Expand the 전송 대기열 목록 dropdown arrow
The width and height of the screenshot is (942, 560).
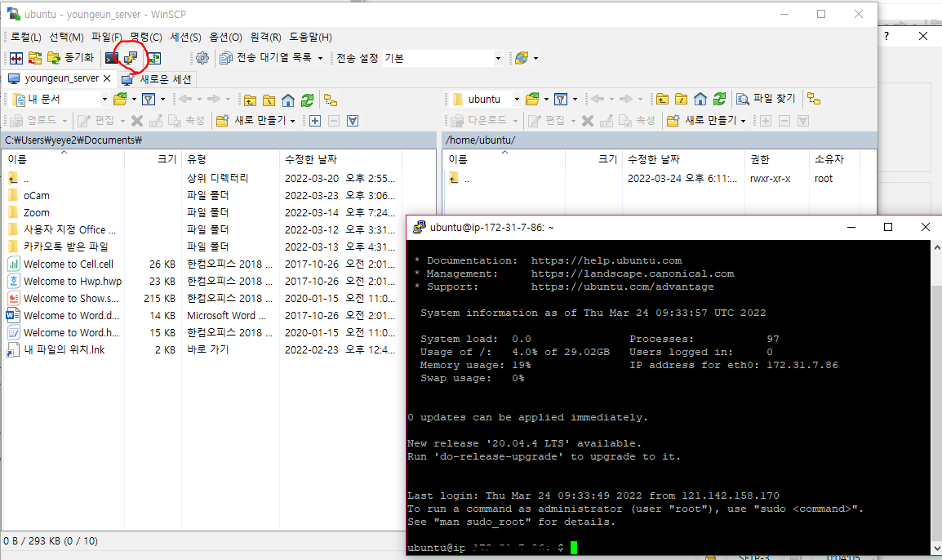(320, 58)
